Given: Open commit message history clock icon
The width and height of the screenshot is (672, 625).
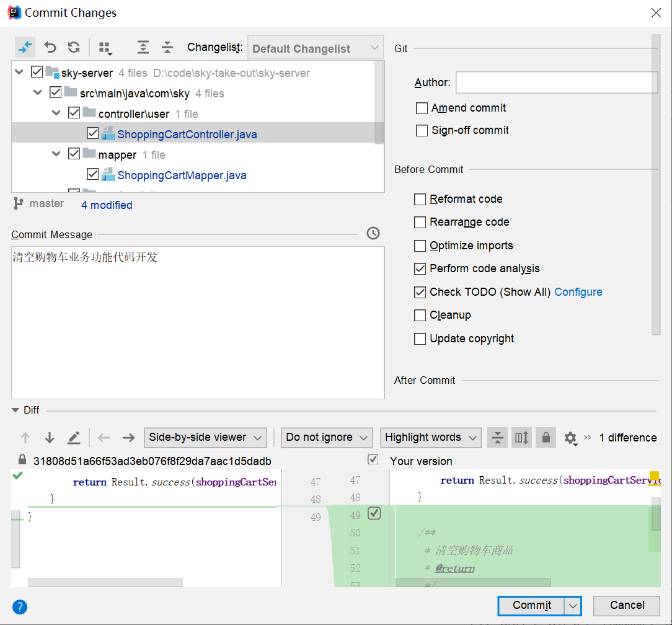Looking at the screenshot, I should 373,233.
